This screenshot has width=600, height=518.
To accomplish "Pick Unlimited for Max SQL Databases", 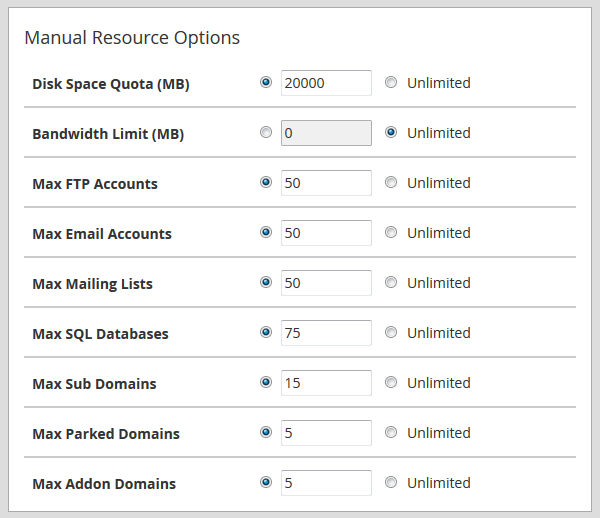I will point(391,332).
